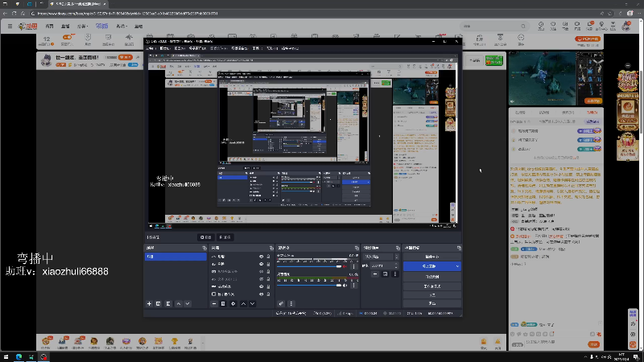644x362 pixels.
Task: Move selected scene up in Scenes toolbar
Action: pos(178,304)
